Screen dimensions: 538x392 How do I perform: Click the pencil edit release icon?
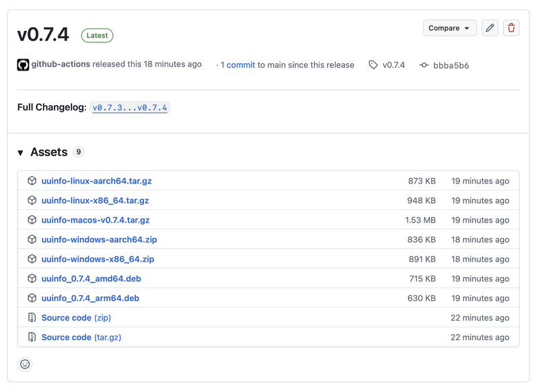pyautogui.click(x=490, y=28)
